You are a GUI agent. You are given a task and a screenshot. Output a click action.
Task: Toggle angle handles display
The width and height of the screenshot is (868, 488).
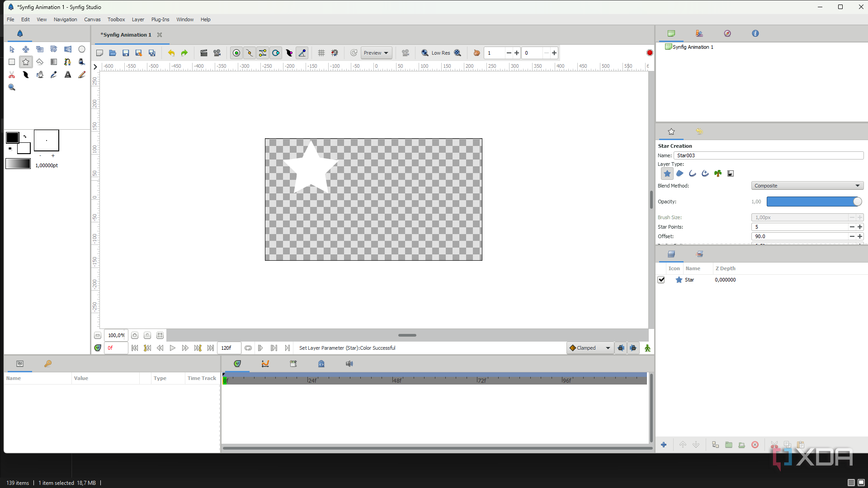[302, 53]
